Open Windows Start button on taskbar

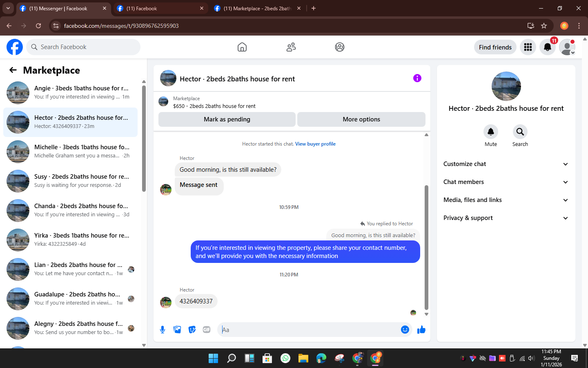point(213,359)
